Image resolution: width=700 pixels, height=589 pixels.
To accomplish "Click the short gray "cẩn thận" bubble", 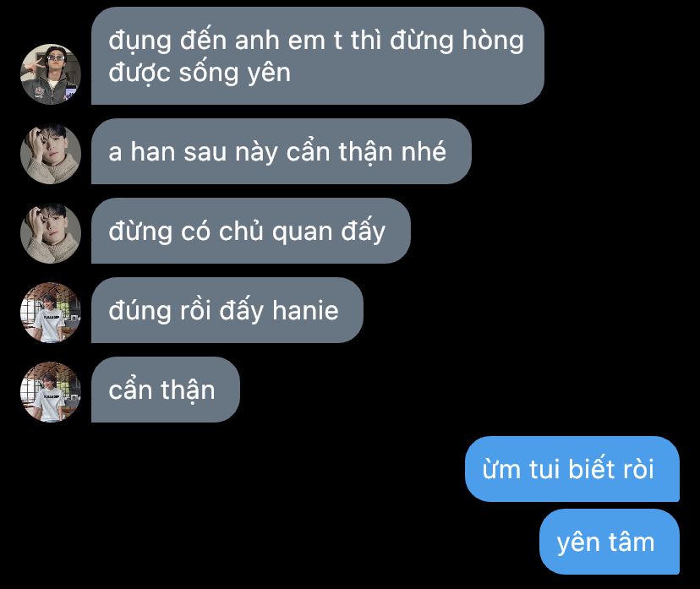I will pyautogui.click(x=166, y=390).
